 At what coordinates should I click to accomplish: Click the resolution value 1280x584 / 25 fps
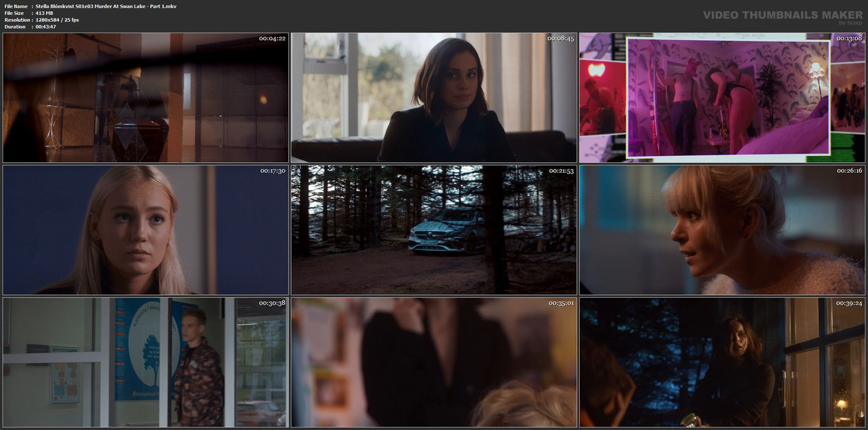click(57, 20)
